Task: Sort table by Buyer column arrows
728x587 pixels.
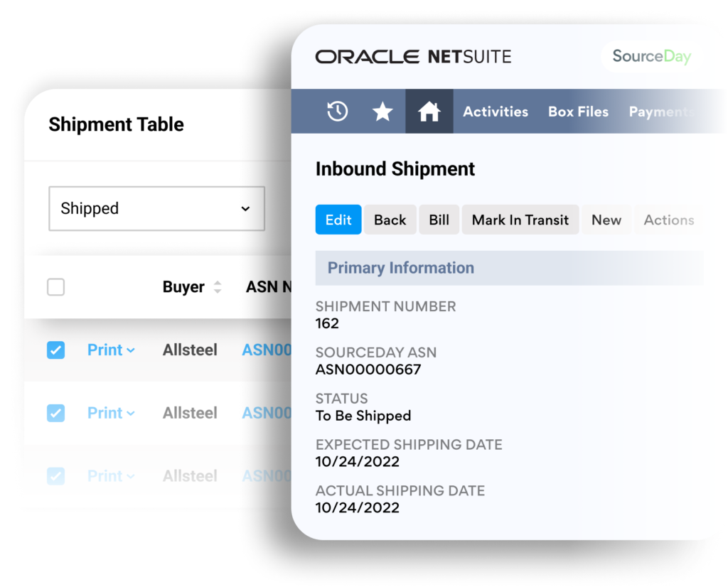Action: point(218,287)
